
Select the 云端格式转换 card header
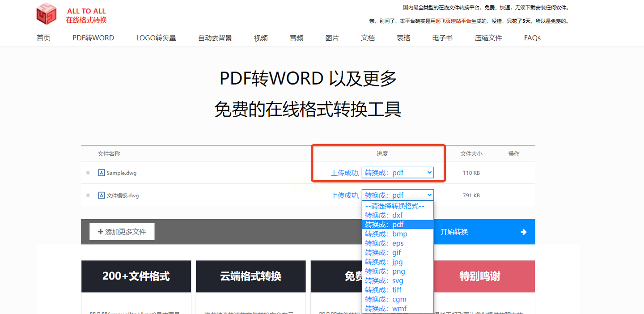tap(251, 276)
